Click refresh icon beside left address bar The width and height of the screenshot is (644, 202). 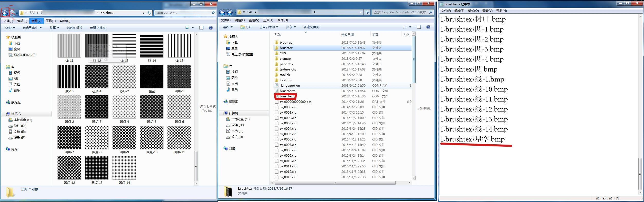tap(149, 13)
